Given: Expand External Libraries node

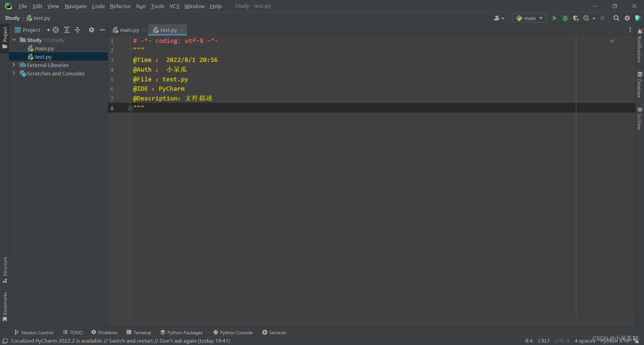Looking at the screenshot, I should point(14,65).
